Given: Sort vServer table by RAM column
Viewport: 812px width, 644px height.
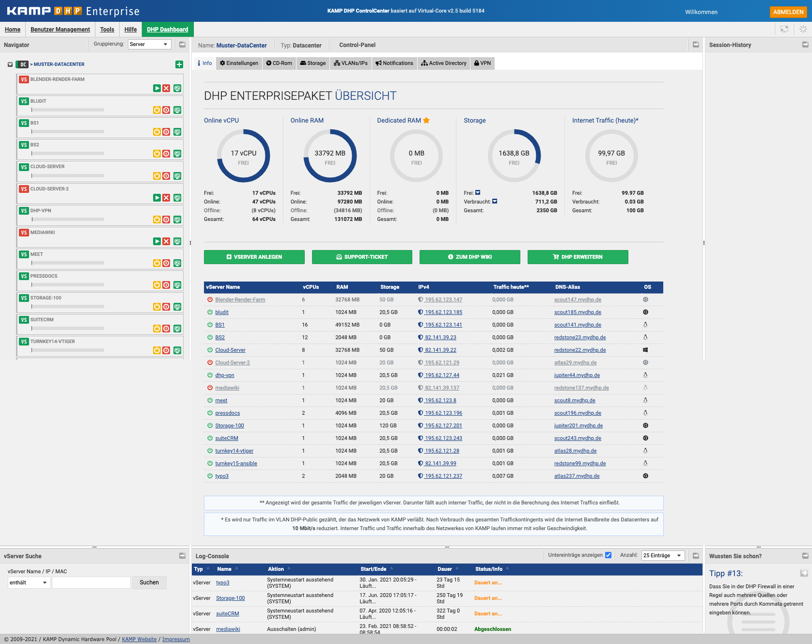Looking at the screenshot, I should coord(342,287).
